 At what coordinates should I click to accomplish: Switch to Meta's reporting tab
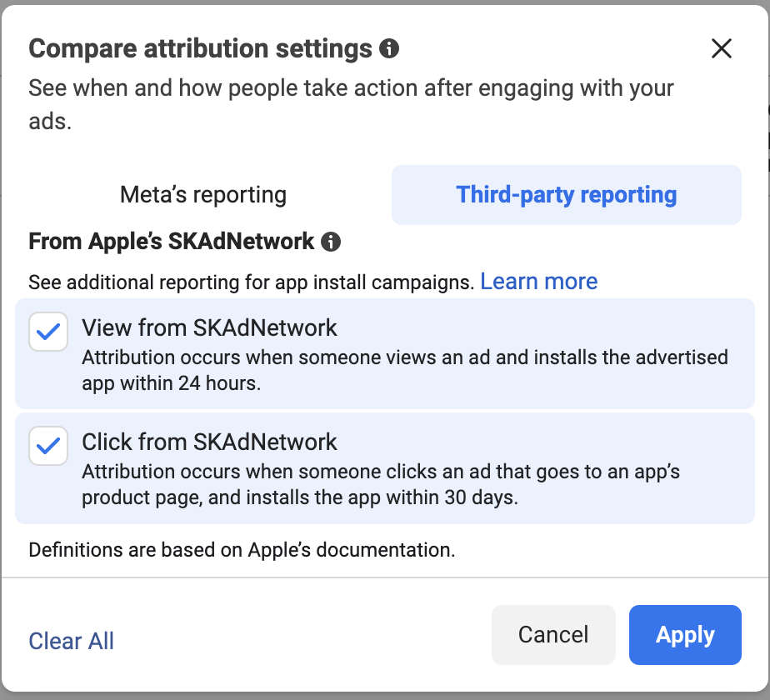[x=203, y=194]
